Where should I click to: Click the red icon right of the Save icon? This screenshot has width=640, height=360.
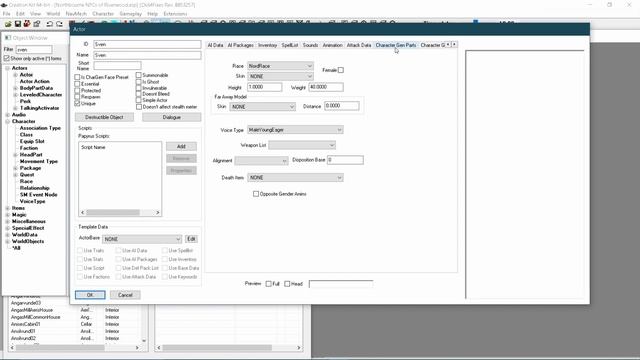27,24
